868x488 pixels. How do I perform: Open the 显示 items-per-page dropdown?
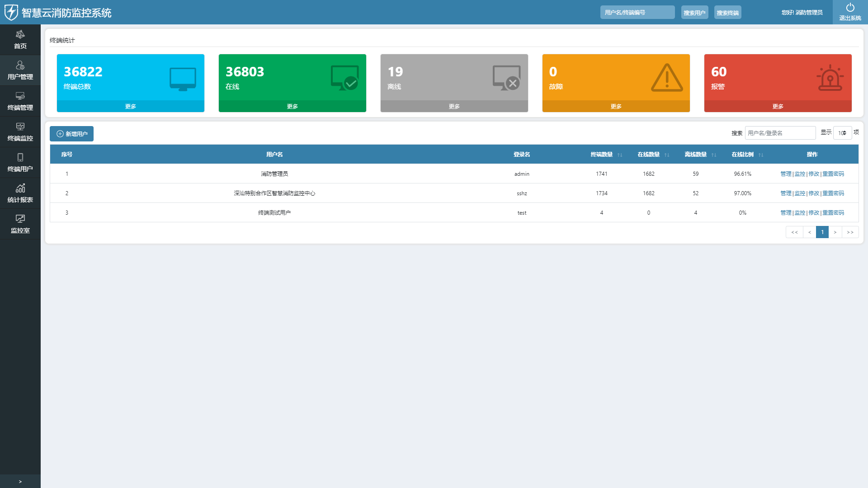tap(842, 133)
